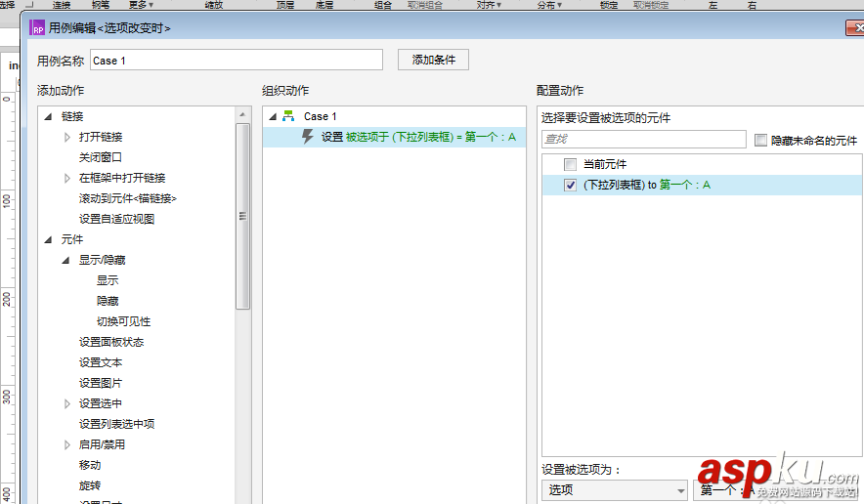The height and width of the screenshot is (504, 864).
Task: Select the 显示 action
Action: [x=108, y=280]
